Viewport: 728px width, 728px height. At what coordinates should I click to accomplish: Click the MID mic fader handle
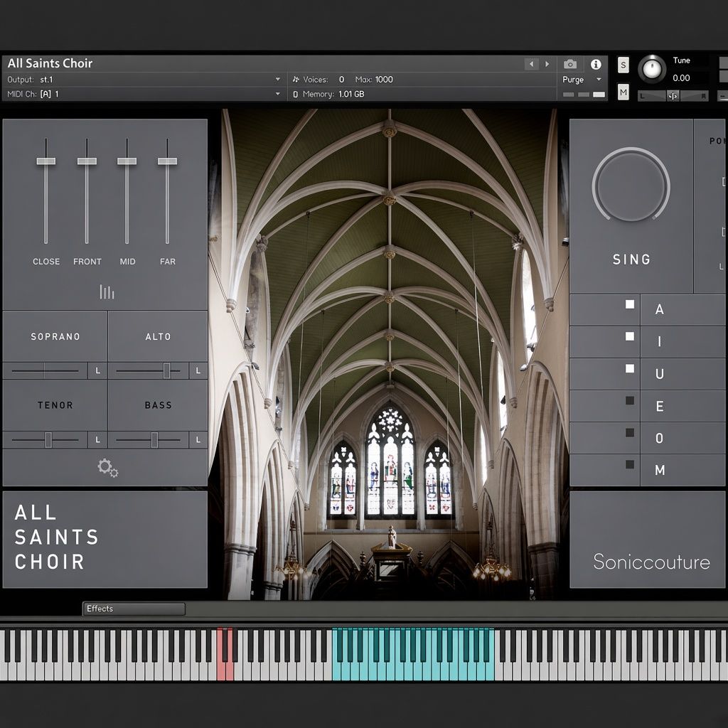[x=127, y=161]
